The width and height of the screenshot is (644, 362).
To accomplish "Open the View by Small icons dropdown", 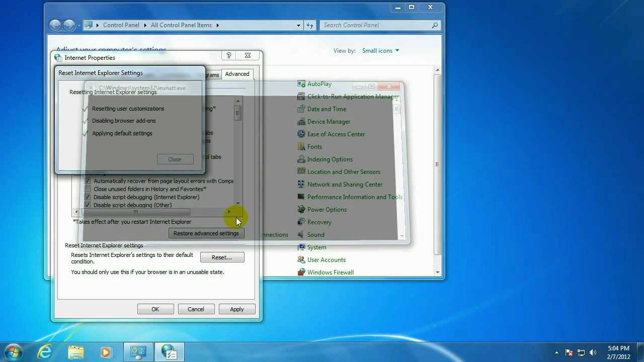I will tap(380, 51).
